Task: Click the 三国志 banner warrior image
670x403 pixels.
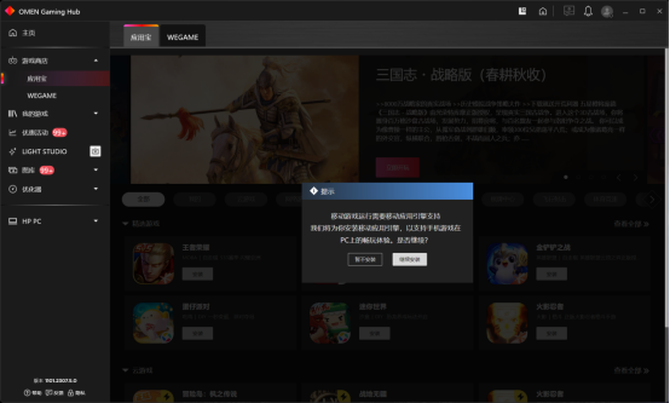Action: 245,119
